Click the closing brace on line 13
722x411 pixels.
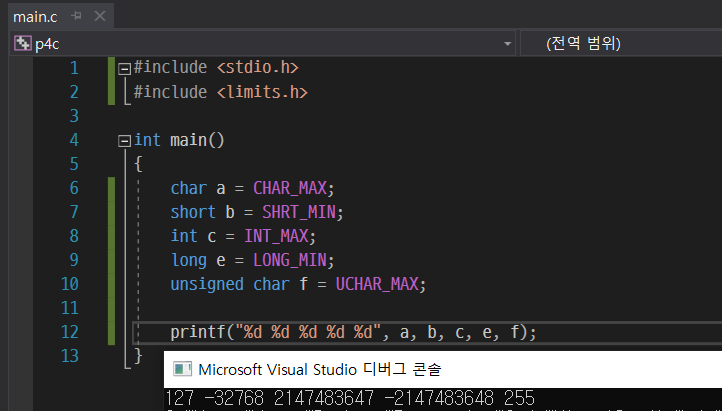pyautogui.click(x=138, y=356)
